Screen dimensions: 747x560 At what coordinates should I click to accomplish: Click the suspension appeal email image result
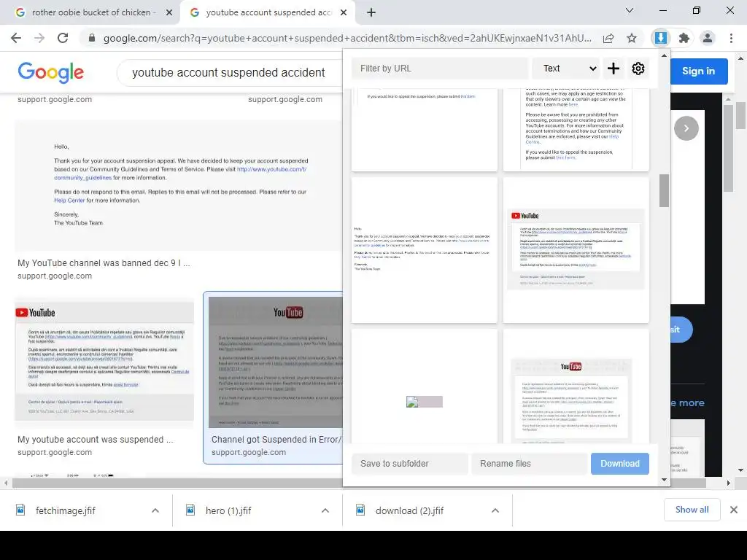(x=178, y=186)
